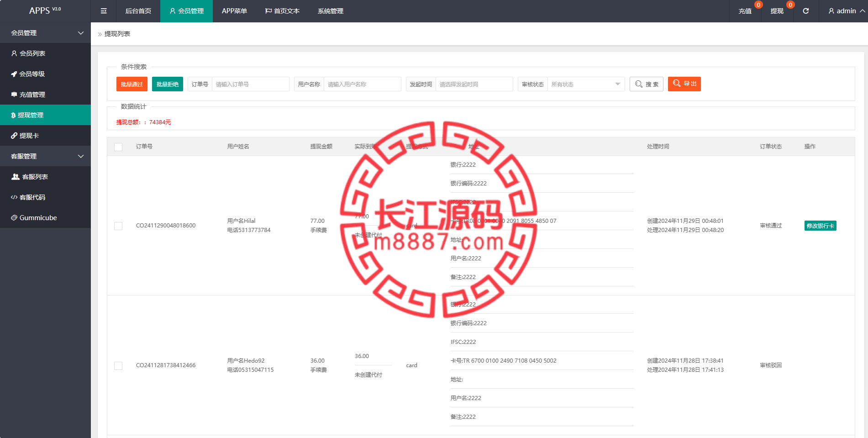The width and height of the screenshot is (868, 438).
Task: Click the 审核驳回 status text
Action: coord(771,365)
